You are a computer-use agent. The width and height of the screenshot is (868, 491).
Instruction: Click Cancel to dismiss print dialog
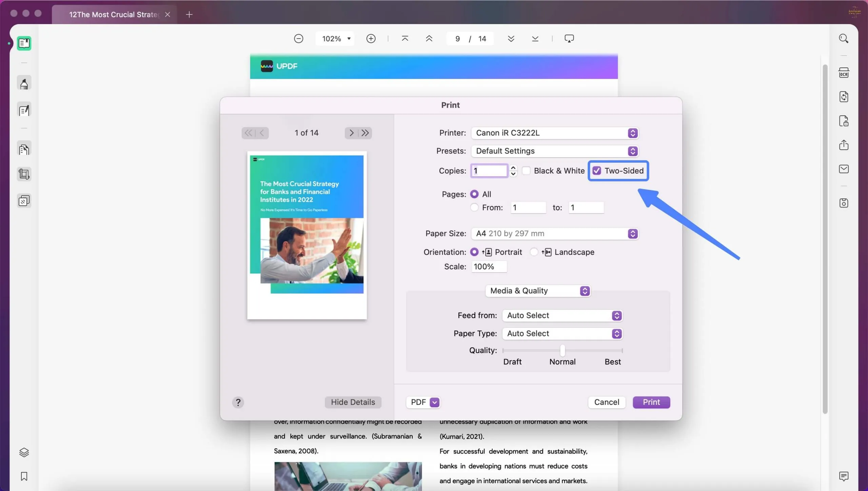tap(606, 402)
